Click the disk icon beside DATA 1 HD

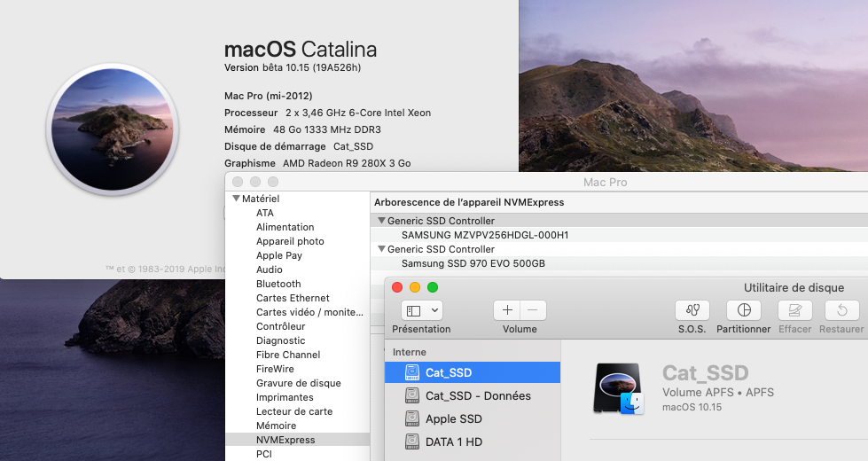coord(412,441)
